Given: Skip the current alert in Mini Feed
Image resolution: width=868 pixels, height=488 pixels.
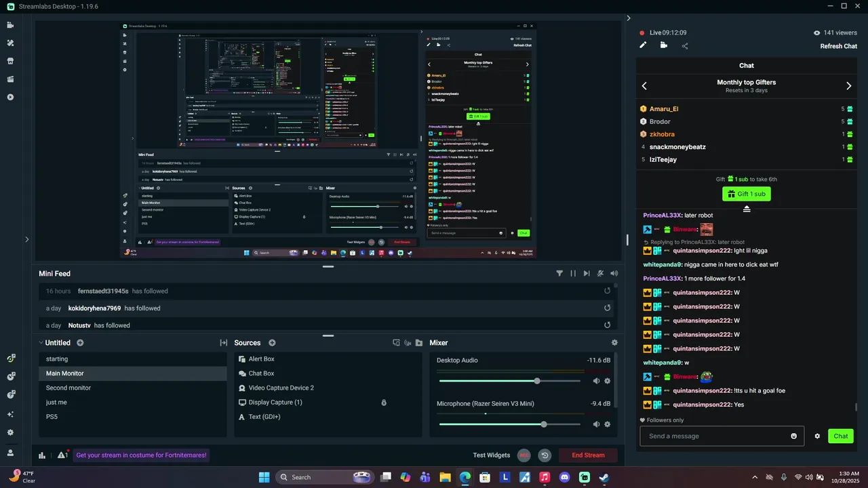Looking at the screenshot, I should click(587, 273).
